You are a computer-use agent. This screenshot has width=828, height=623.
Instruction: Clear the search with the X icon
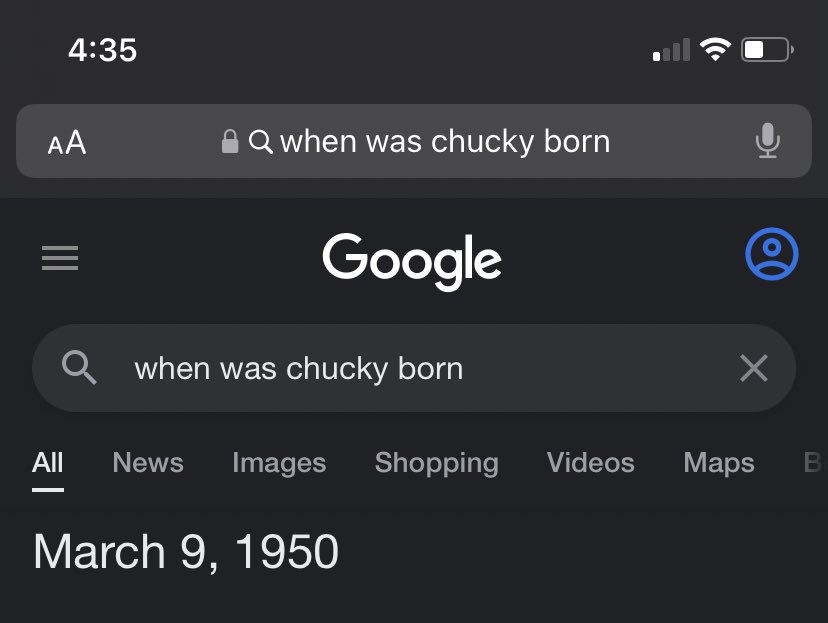coord(754,368)
